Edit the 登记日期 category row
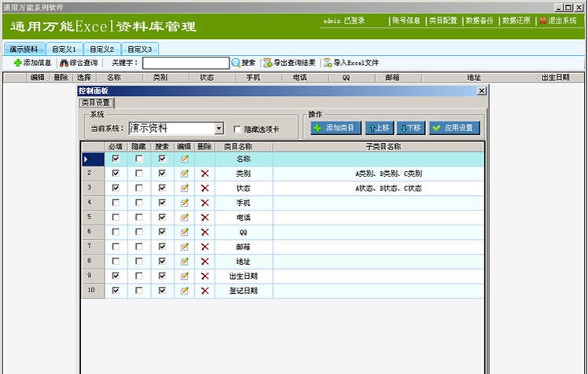 (x=184, y=291)
